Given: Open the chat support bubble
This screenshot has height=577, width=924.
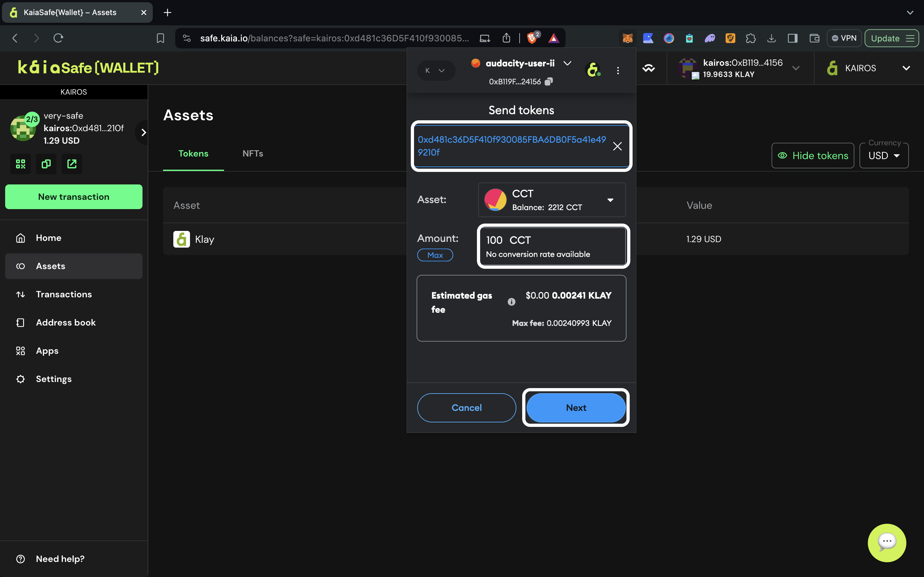Looking at the screenshot, I should tap(886, 542).
